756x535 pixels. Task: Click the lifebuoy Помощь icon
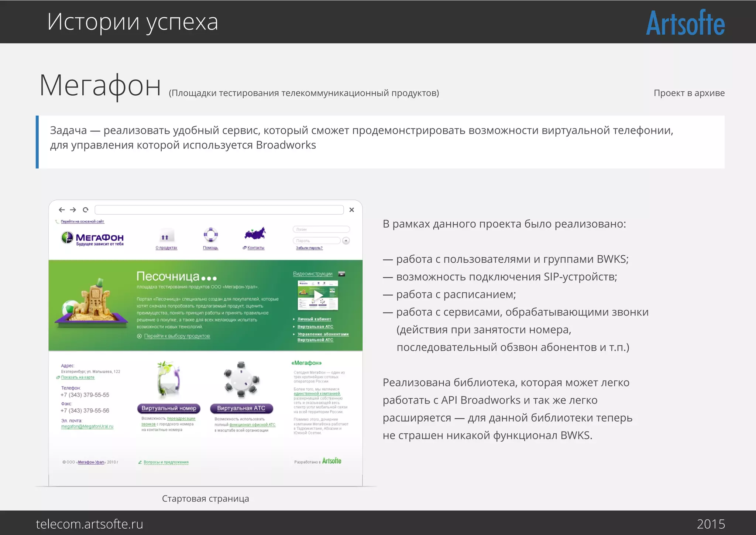(211, 235)
